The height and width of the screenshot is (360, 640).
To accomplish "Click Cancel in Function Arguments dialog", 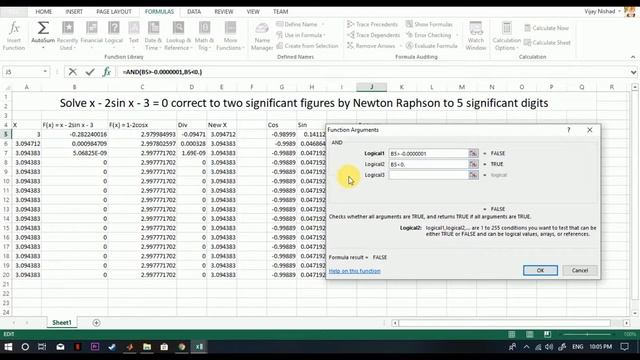I will [580, 270].
